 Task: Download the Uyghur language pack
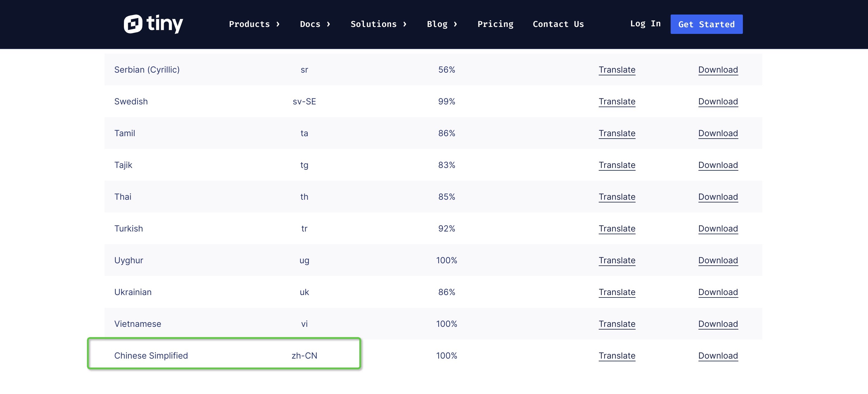(x=718, y=260)
